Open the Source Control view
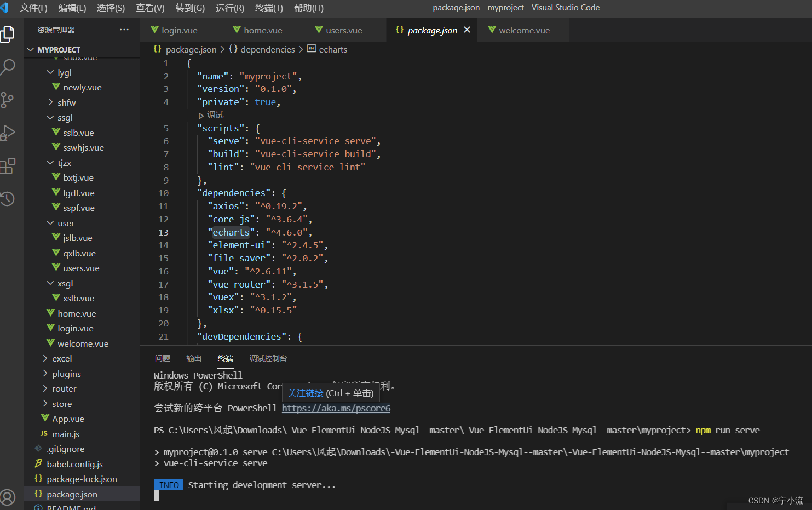812x510 pixels. tap(8, 100)
